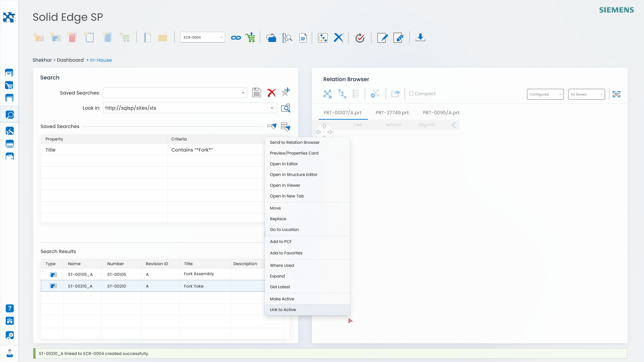This screenshot has width=644, height=362.
Task: Select the PRT-00107/A.prt tab
Action: click(x=342, y=113)
